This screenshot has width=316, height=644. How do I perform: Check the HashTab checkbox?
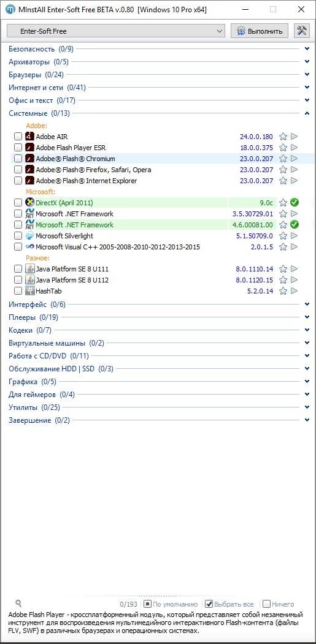[x=18, y=291]
